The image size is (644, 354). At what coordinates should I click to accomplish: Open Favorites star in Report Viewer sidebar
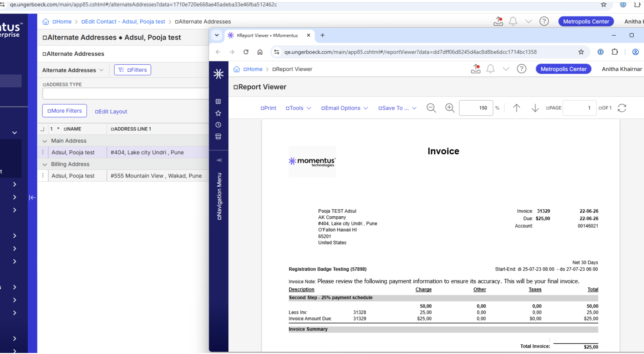click(218, 113)
